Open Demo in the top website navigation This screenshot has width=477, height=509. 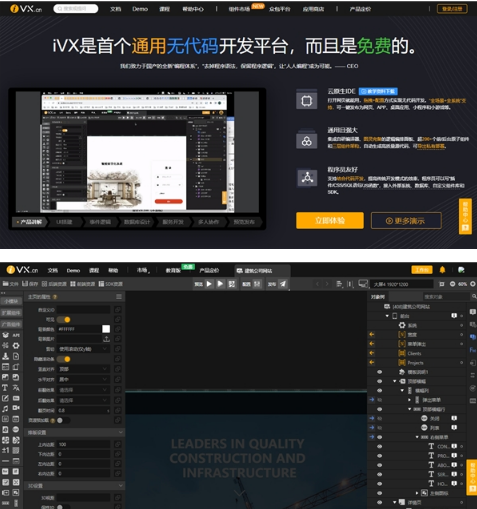point(140,9)
